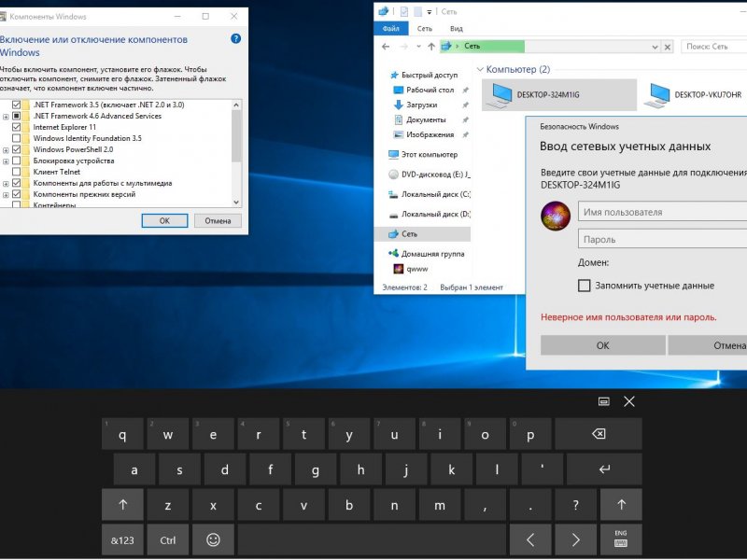Enable Windows Identity Foundation 3.5 checkbox

point(16,138)
